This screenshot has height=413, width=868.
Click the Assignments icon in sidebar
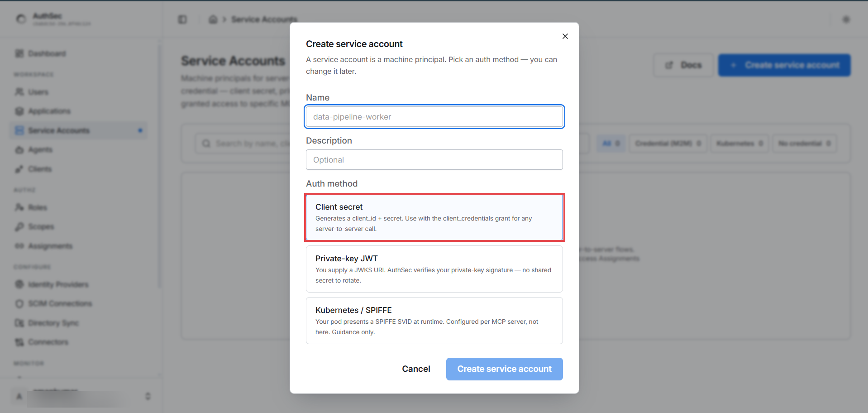click(19, 246)
